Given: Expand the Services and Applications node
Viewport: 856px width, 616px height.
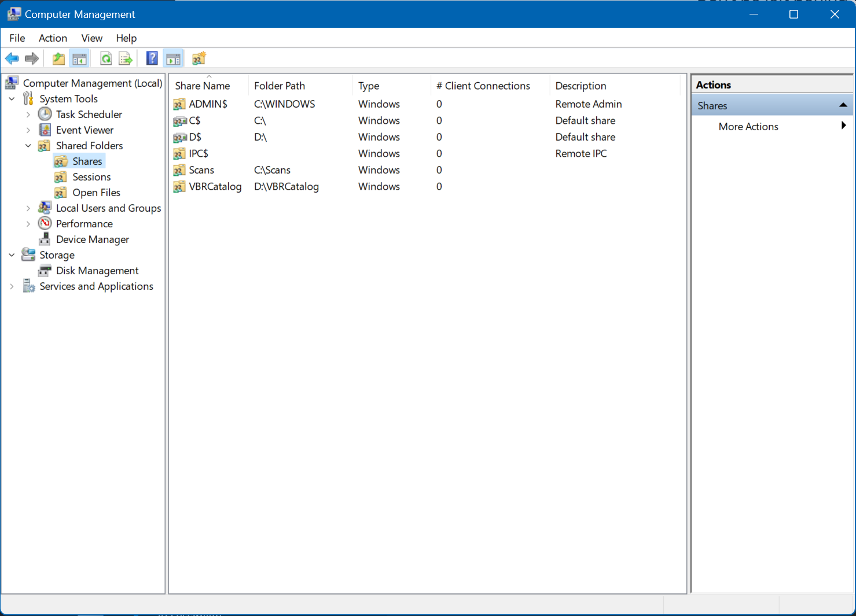Looking at the screenshot, I should click(12, 286).
